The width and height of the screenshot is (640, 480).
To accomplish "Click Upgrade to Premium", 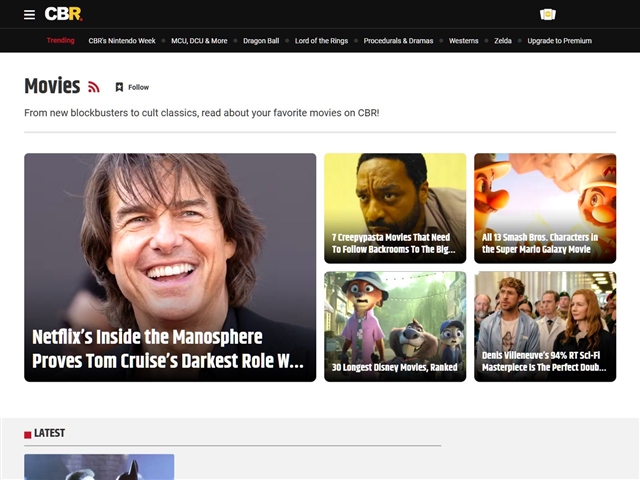I will [x=560, y=41].
